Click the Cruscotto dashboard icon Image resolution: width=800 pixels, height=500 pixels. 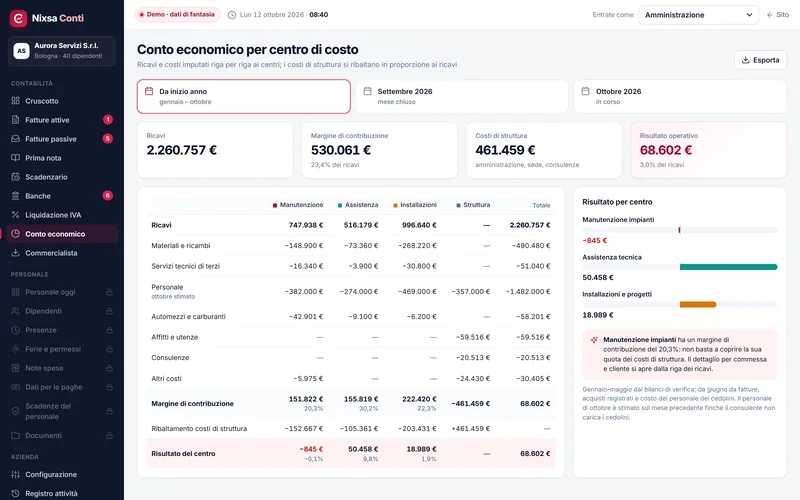(x=15, y=101)
